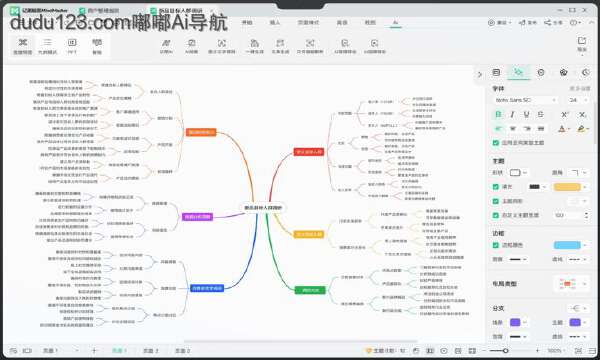600x360 pixels.
Task: Apply underline formatting in the side panel
Action: [x=527, y=114]
